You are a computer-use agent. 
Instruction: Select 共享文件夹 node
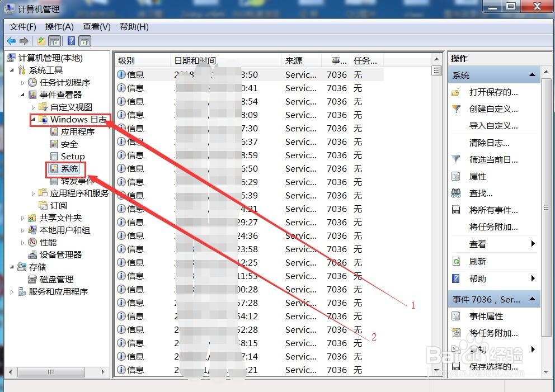pos(60,218)
